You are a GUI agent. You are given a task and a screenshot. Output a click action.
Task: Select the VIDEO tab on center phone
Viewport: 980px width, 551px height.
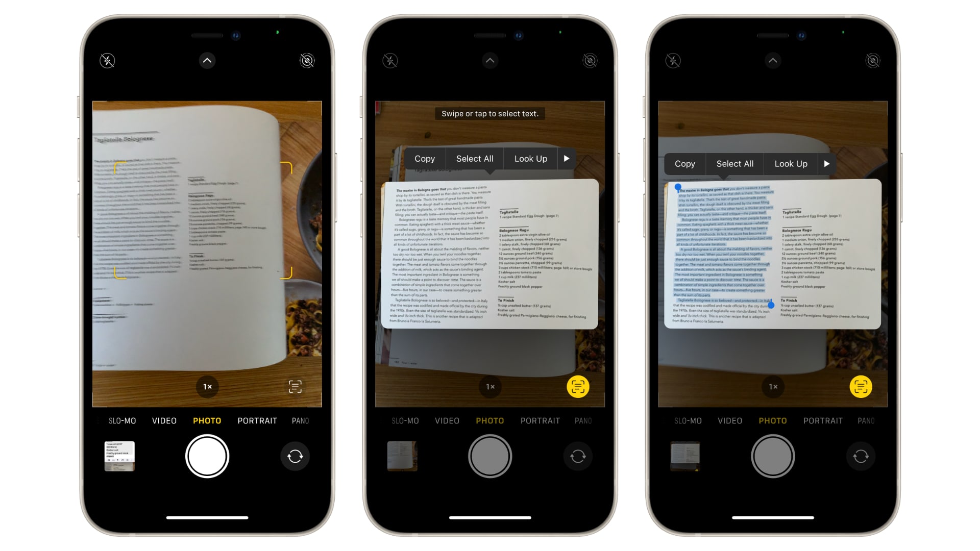point(447,420)
